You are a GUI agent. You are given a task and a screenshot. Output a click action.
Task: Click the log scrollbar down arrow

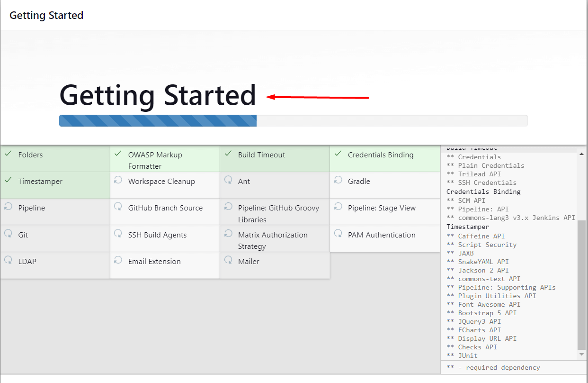[x=582, y=355]
